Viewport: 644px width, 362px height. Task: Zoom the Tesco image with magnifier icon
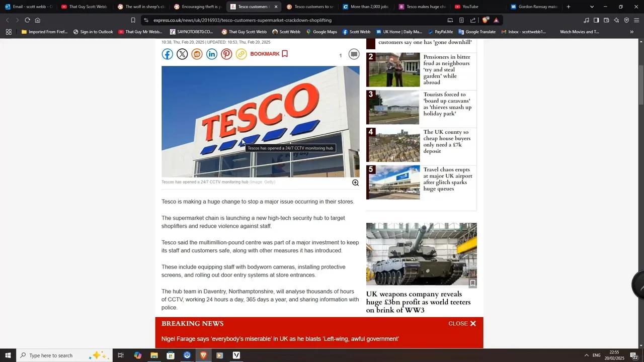(355, 183)
